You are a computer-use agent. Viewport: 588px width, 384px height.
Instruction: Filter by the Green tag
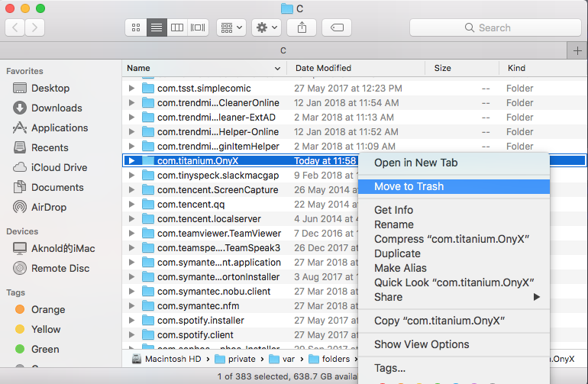45,350
